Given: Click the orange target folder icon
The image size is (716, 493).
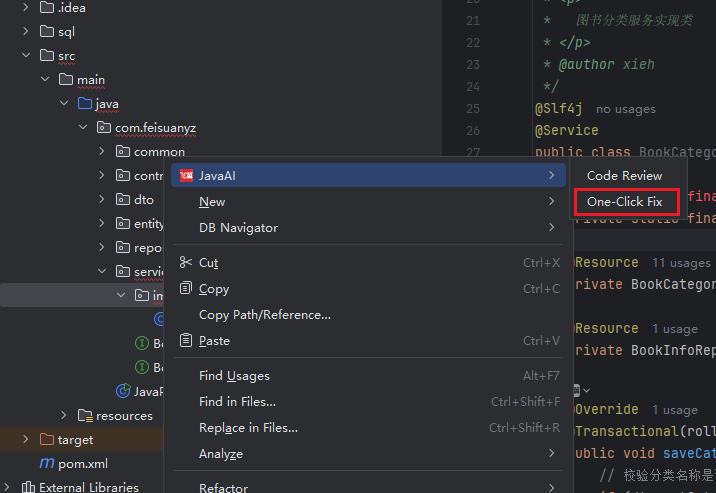Looking at the screenshot, I should 46,439.
